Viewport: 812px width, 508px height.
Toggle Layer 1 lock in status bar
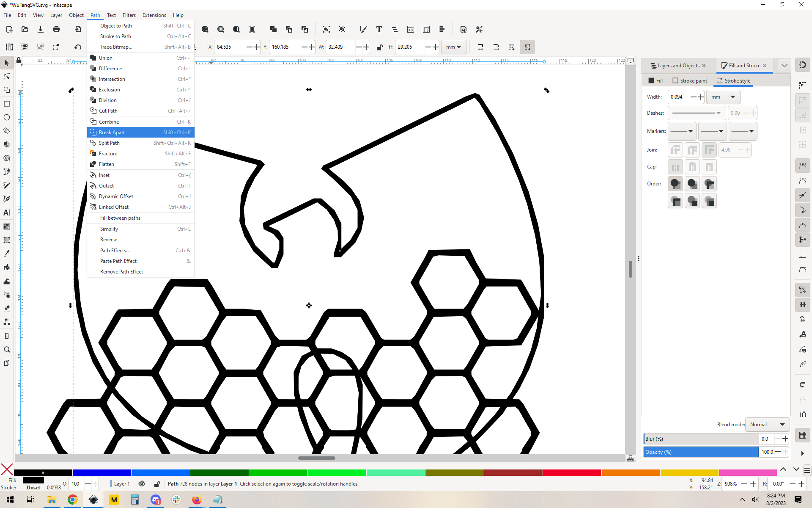[x=157, y=484]
